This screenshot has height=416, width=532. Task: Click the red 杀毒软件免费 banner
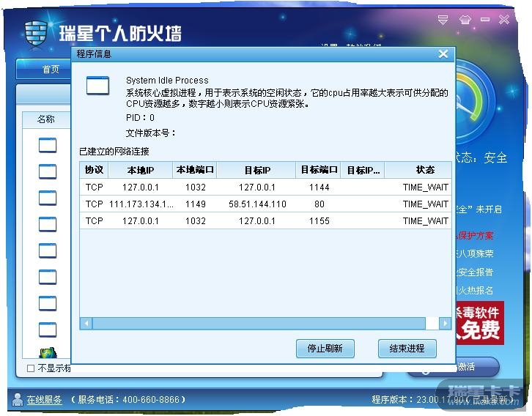[x=479, y=323]
